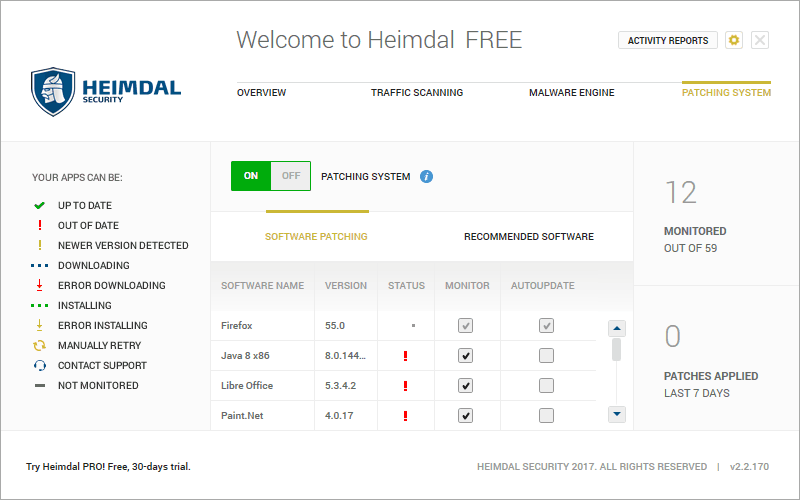This screenshot has height=500, width=800.
Task: Select the Firefox row name
Action: (237, 326)
